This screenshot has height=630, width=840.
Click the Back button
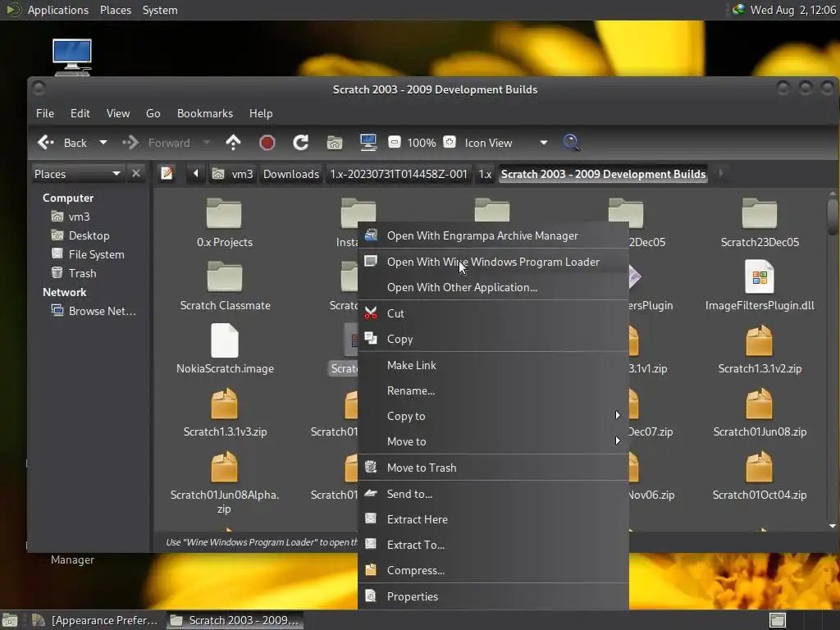point(63,143)
